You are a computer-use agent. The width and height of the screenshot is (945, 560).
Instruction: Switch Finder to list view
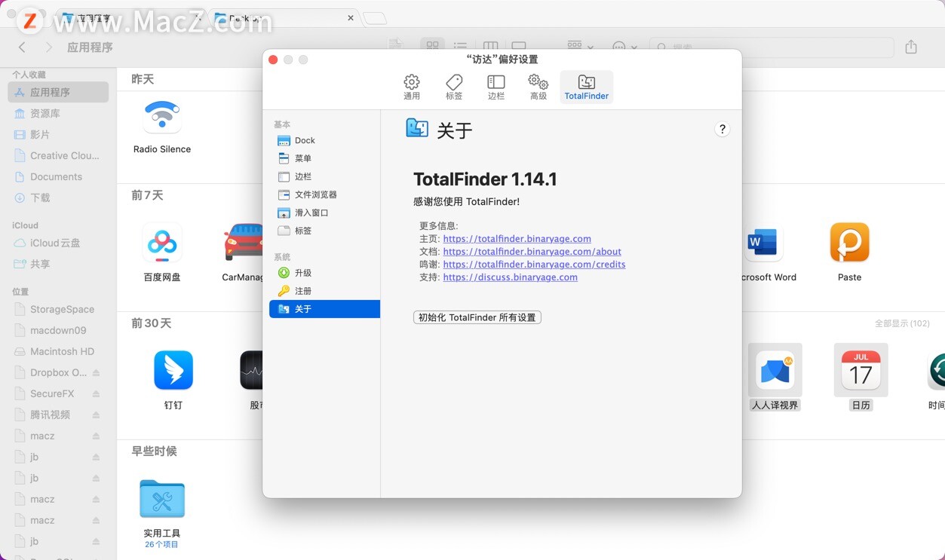460,46
